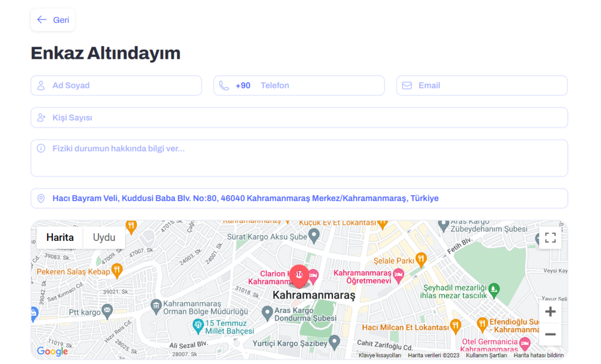Click Kahramanmaraş Öğretmenevi hotel marker

(398, 276)
